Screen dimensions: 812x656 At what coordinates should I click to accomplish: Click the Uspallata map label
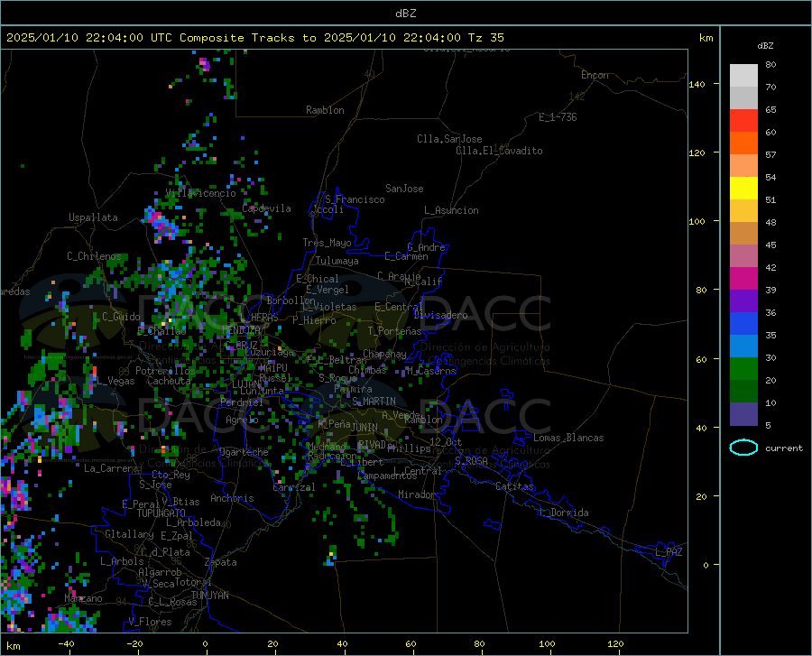point(93,217)
